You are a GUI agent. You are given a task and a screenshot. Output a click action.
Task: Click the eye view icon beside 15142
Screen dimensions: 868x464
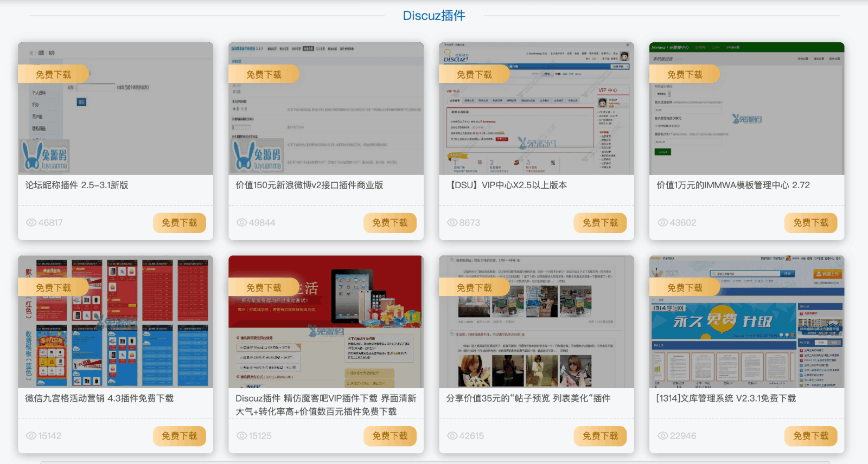point(31,436)
